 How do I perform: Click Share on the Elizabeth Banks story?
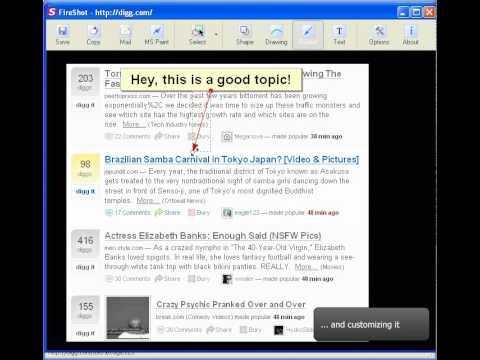168,279
